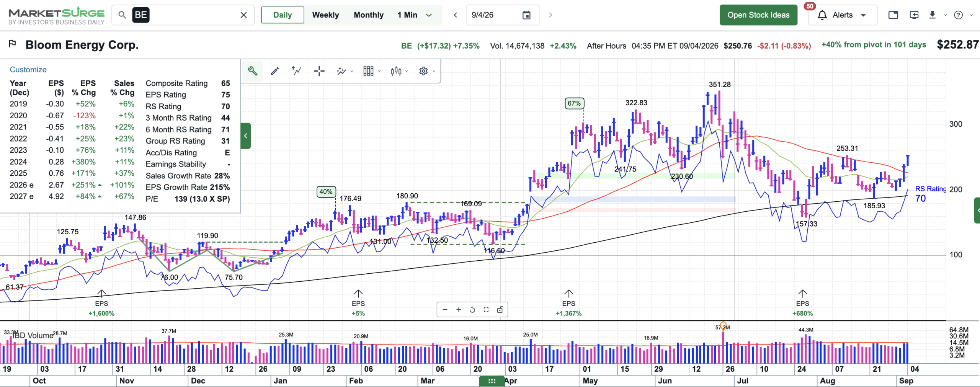Viewport: 980px width, 387px height.
Task: Toggle the chart unlock padlock icon
Action: pyautogui.click(x=500, y=310)
